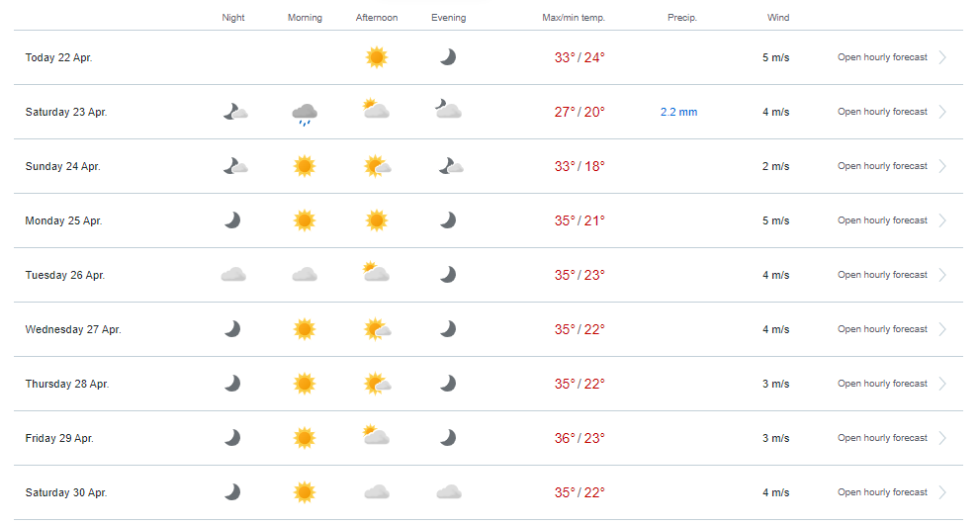Click Saturday 23 Apr. afternoon partly cloudy icon
This screenshot has height=525, width=980.
click(x=376, y=109)
